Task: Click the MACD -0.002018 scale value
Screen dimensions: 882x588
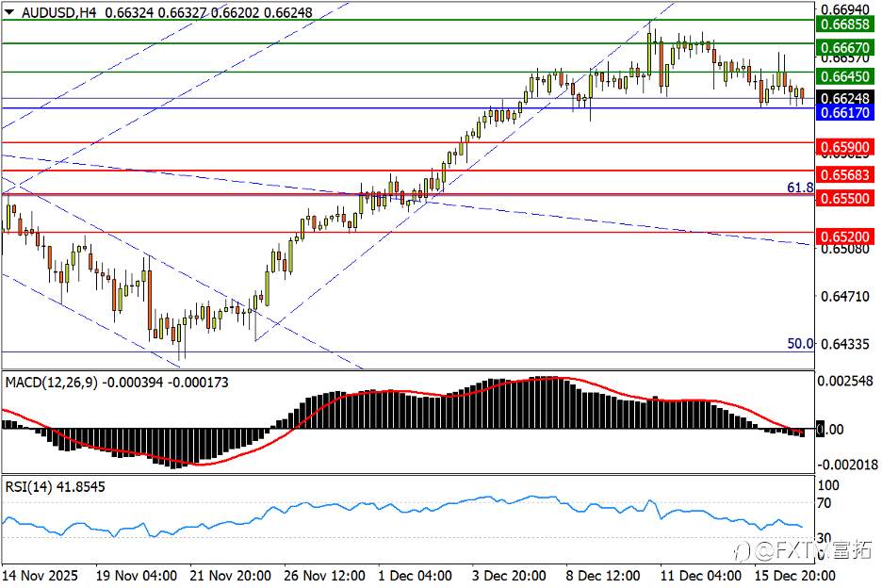Action: [x=847, y=465]
